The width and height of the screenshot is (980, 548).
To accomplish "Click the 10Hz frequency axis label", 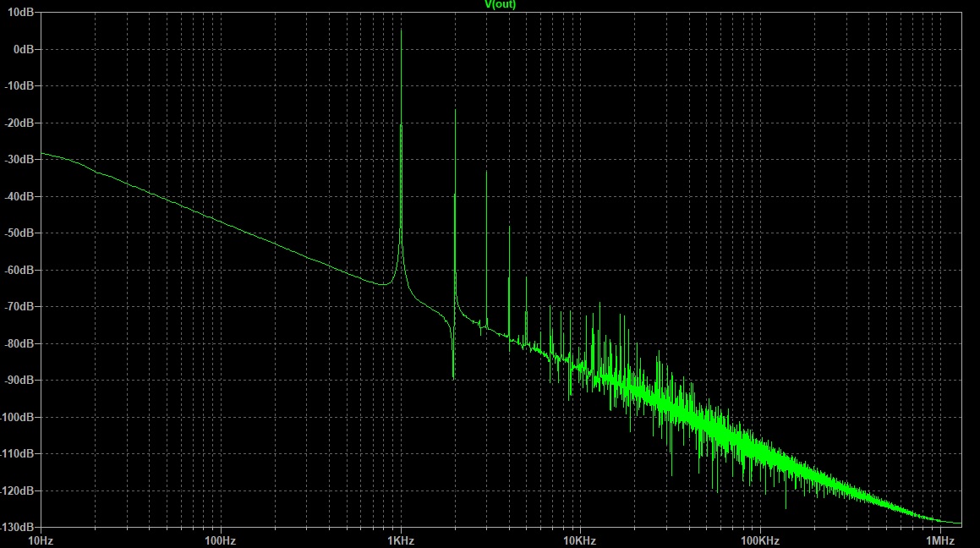I will click(x=40, y=540).
